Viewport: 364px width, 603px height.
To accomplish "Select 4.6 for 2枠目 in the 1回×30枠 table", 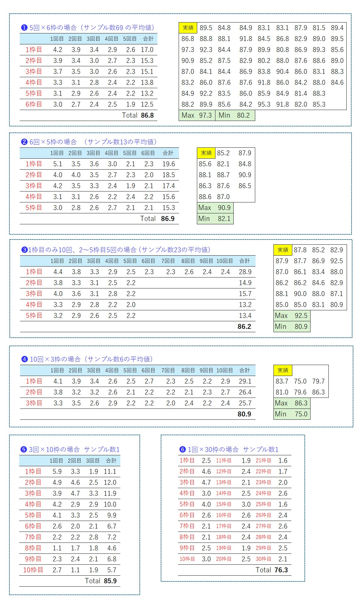I will [206, 472].
